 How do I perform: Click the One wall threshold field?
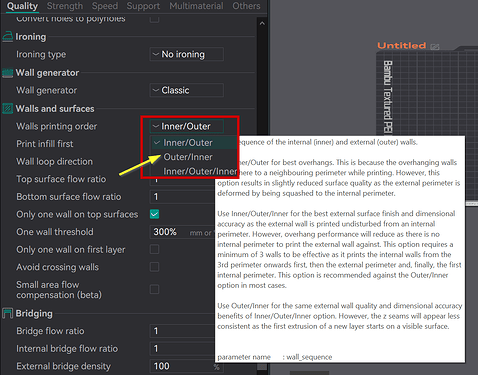(x=182, y=232)
